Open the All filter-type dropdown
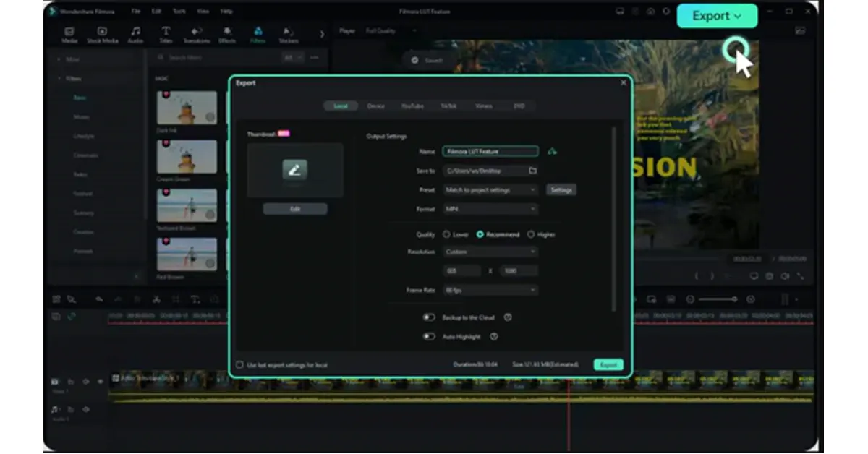Viewport: 868px width, 454px height. click(x=292, y=57)
